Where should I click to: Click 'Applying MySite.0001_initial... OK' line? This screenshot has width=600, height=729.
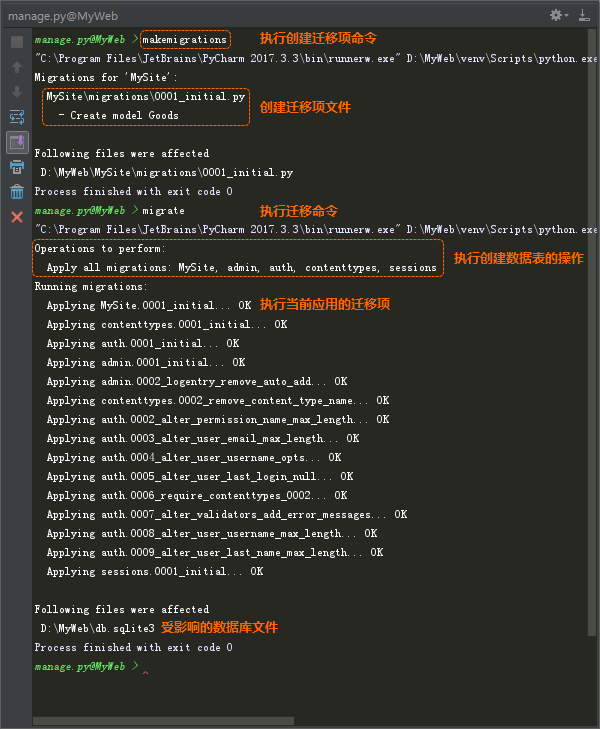pyautogui.click(x=149, y=306)
